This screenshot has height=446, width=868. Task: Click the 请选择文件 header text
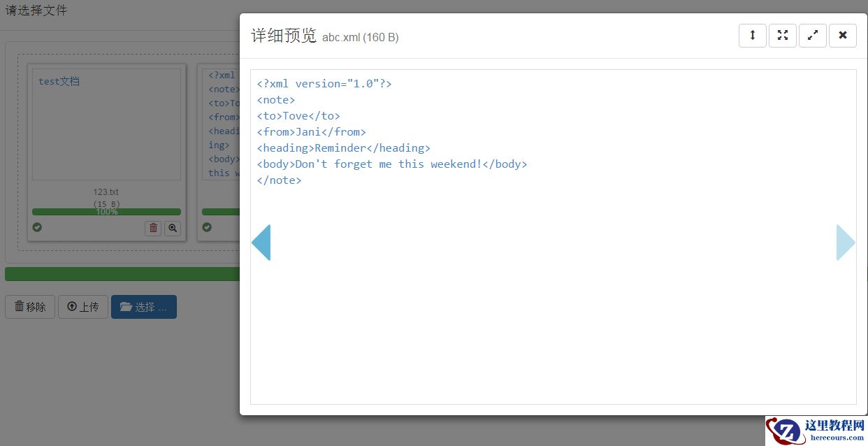coord(37,10)
